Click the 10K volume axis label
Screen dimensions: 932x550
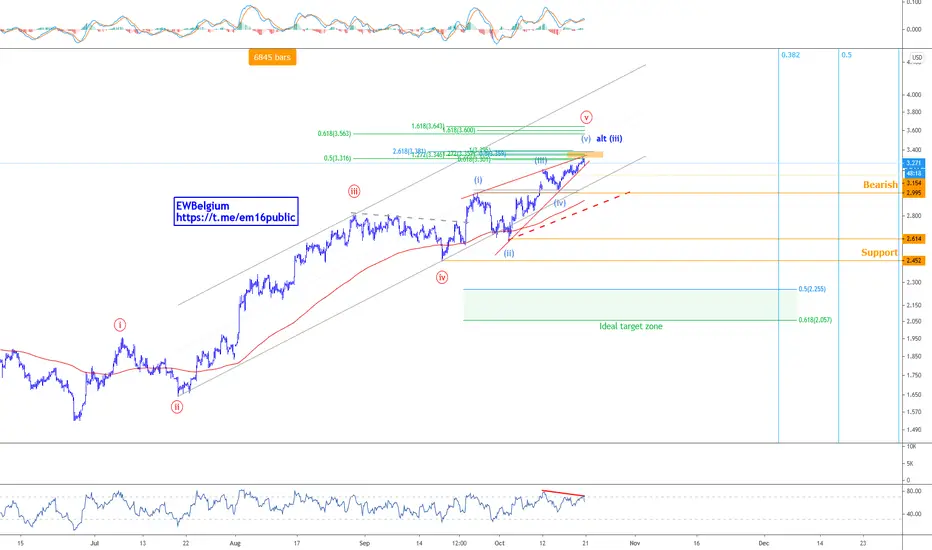[x=911, y=446]
